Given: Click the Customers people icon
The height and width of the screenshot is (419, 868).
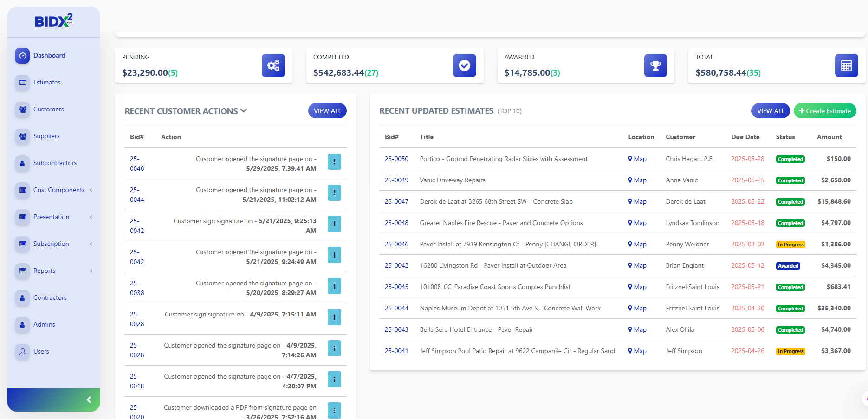Looking at the screenshot, I should tap(22, 109).
